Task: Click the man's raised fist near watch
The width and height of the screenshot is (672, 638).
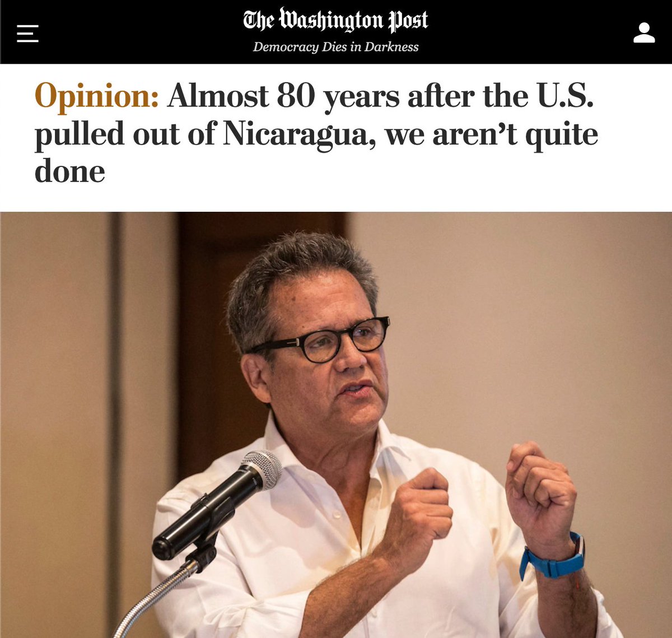Action: coord(540,489)
